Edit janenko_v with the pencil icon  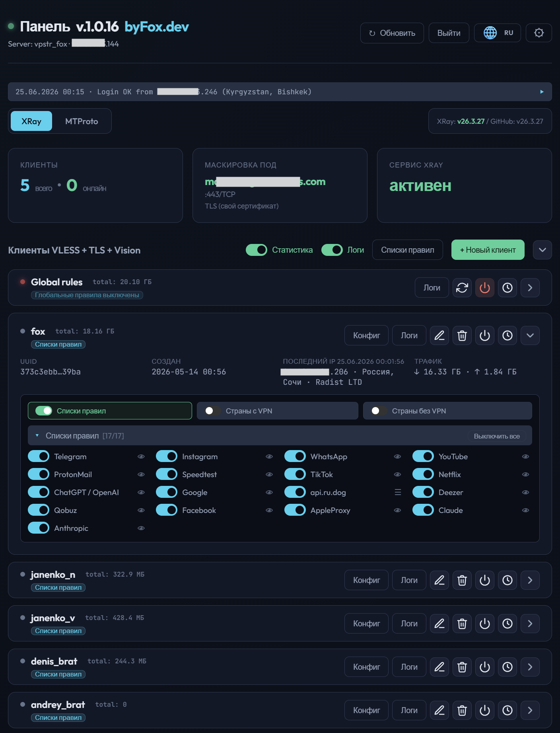[439, 624]
